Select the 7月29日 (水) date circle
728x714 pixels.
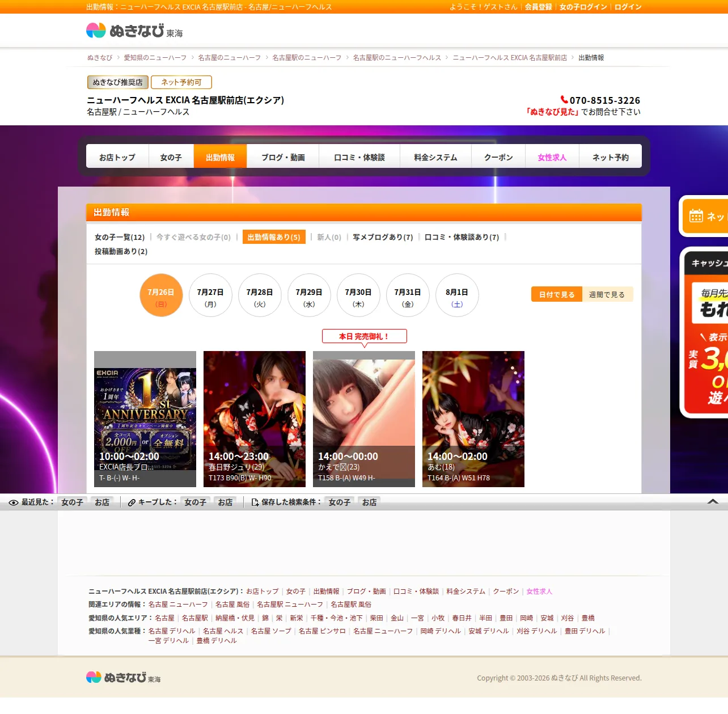(x=309, y=295)
